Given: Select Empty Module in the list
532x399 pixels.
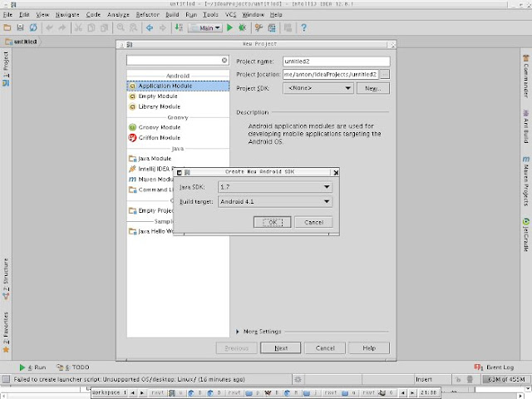Looking at the screenshot, I should pos(178,96).
